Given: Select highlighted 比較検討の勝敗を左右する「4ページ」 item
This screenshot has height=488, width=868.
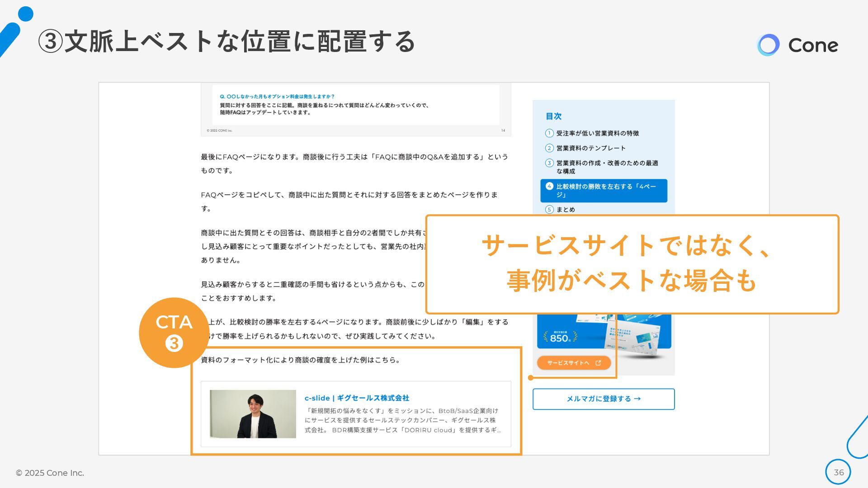Looking at the screenshot, I should click(x=604, y=191).
